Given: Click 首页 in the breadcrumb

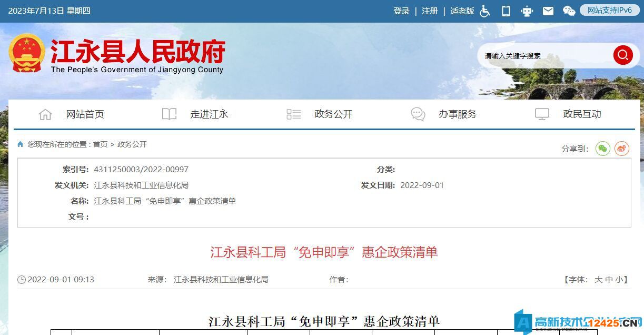Looking at the screenshot, I should pos(100,144).
